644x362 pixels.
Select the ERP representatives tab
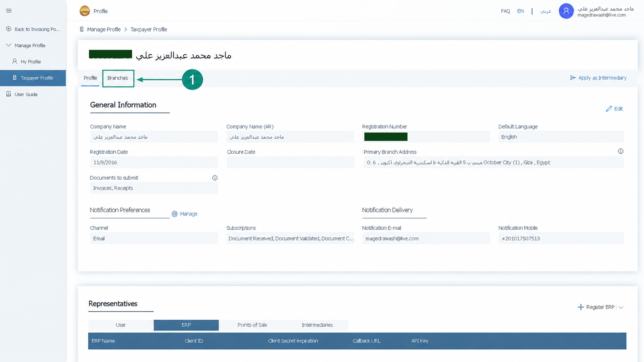pyautogui.click(x=186, y=325)
